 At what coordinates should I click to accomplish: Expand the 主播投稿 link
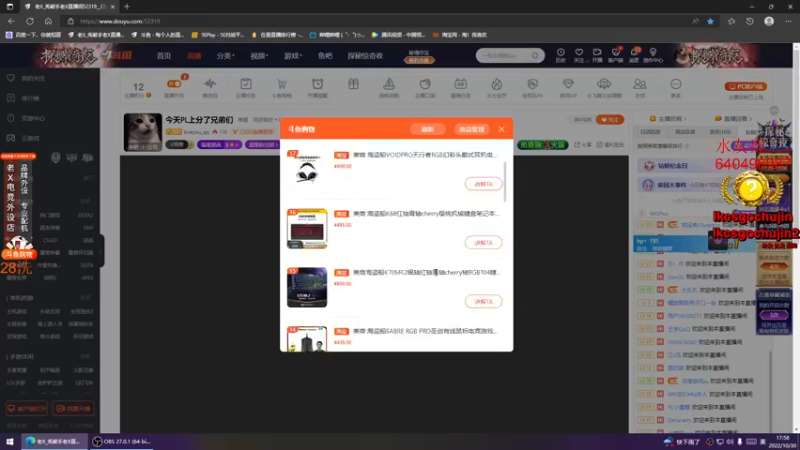(x=667, y=119)
